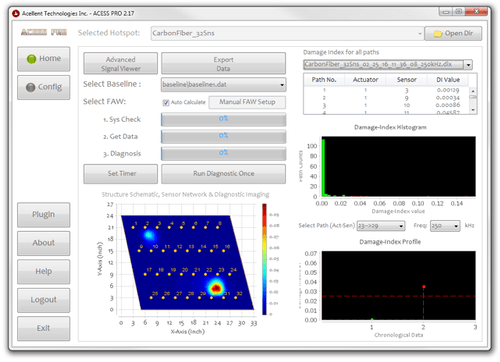This screenshot has width=500, height=362.
Task: Click the DI Value column header
Action: click(x=448, y=80)
